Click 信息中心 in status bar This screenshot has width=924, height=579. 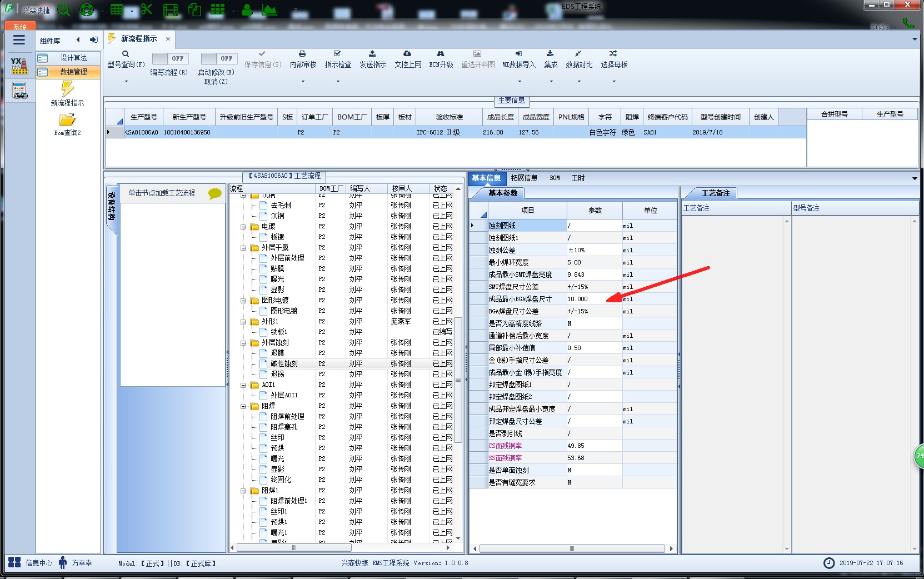coord(39,563)
